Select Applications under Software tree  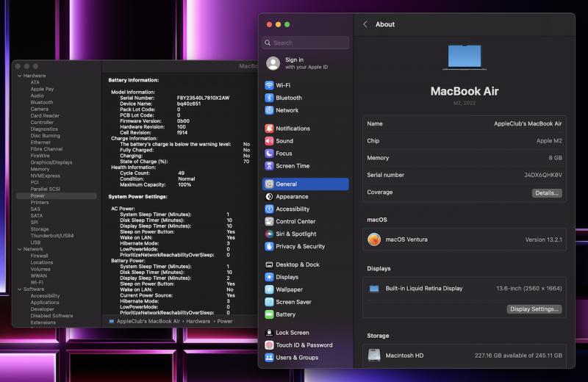[x=45, y=302]
